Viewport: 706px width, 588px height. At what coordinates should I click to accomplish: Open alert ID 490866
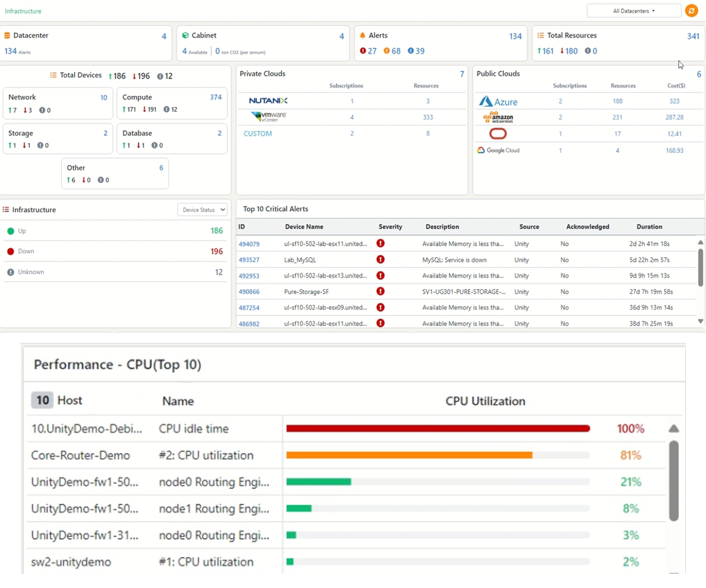[x=249, y=291]
